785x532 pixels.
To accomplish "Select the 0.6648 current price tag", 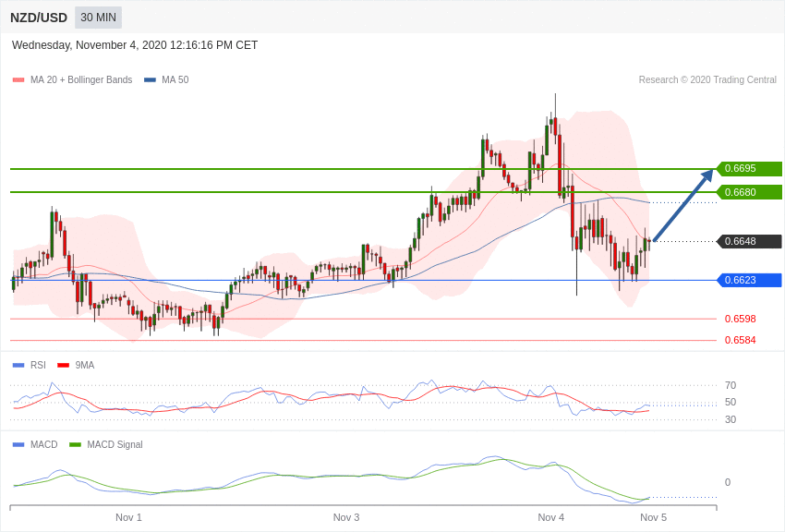I will point(749,241).
